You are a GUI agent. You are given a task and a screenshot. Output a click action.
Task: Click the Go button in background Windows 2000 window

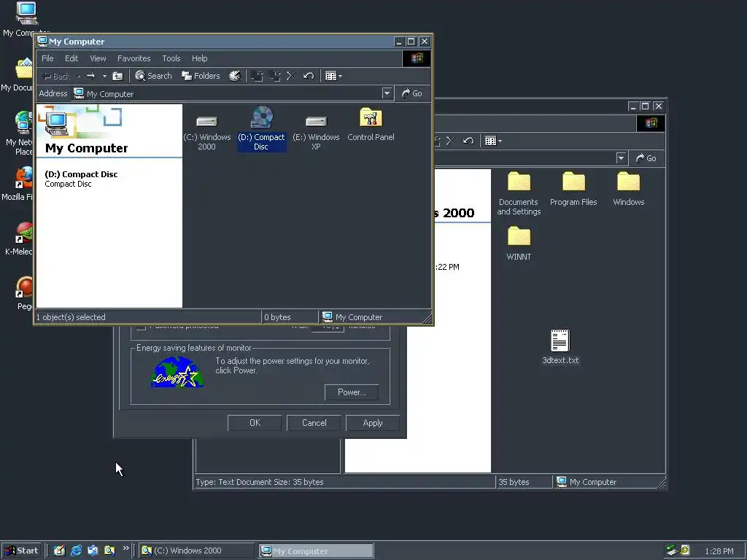[646, 158]
